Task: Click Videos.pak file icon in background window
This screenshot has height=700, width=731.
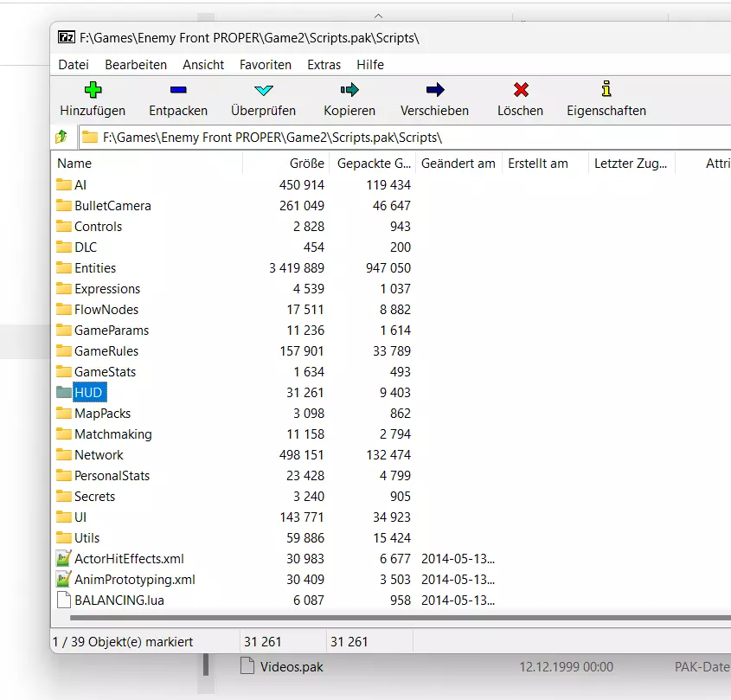Action: click(x=247, y=666)
